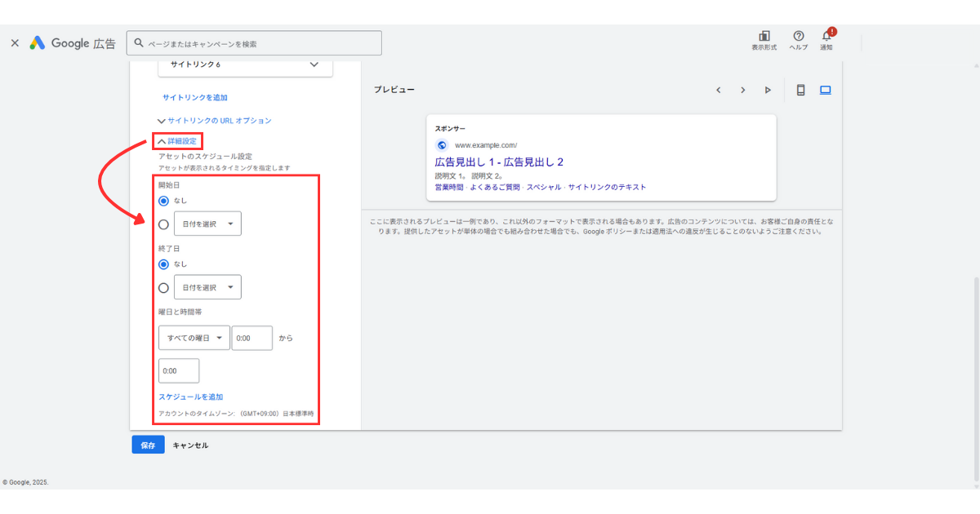Select なし radio under 終了日
This screenshot has height=514, width=980.
(x=164, y=264)
